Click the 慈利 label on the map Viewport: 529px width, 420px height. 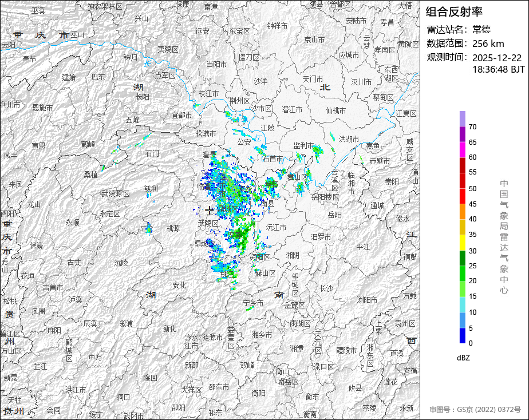[151, 189]
